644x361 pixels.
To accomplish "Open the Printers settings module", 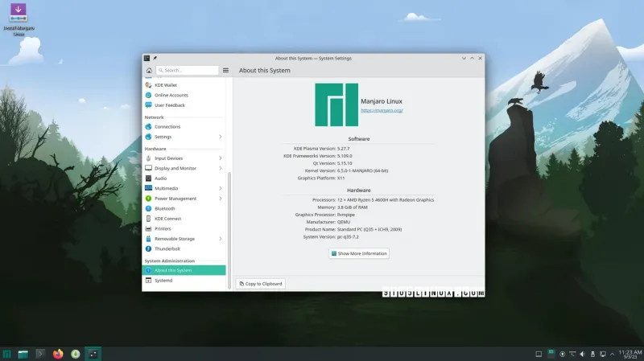I will [163, 228].
